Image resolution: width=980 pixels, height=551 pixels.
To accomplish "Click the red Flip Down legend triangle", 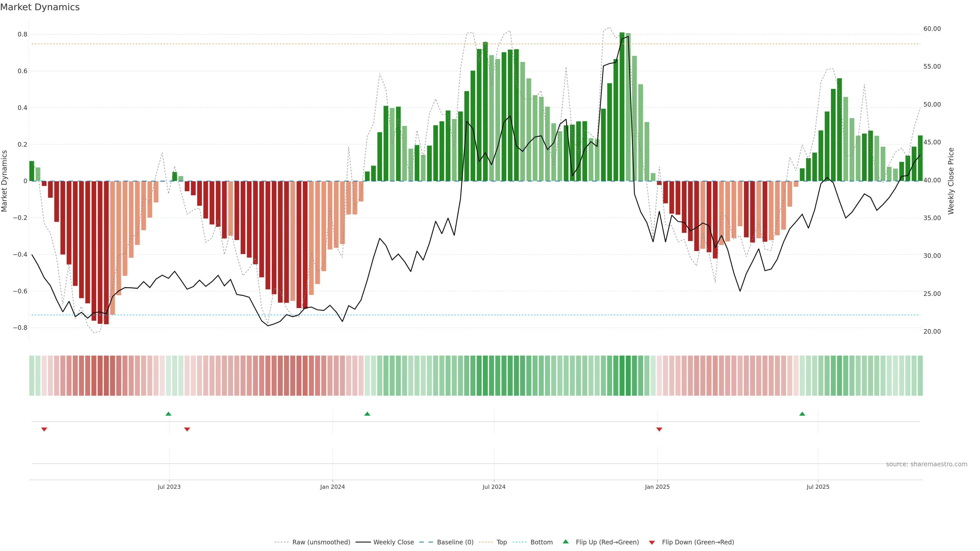I will click(x=652, y=542).
